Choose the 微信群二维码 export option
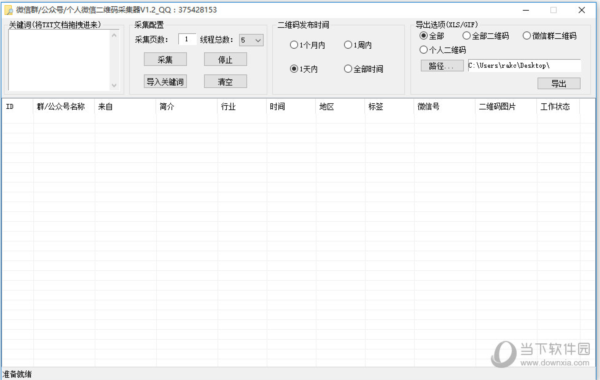Viewport: 600px width, 380px height. 549,36
